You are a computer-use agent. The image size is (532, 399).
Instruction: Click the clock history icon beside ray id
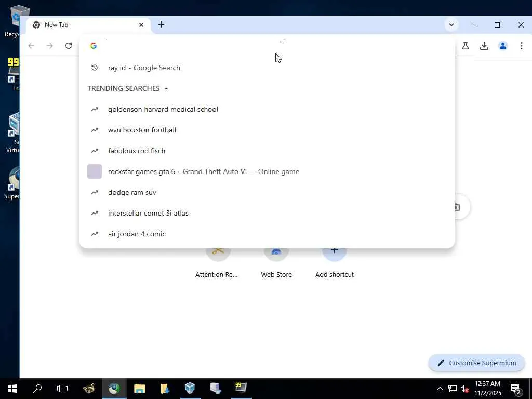[x=95, y=68]
